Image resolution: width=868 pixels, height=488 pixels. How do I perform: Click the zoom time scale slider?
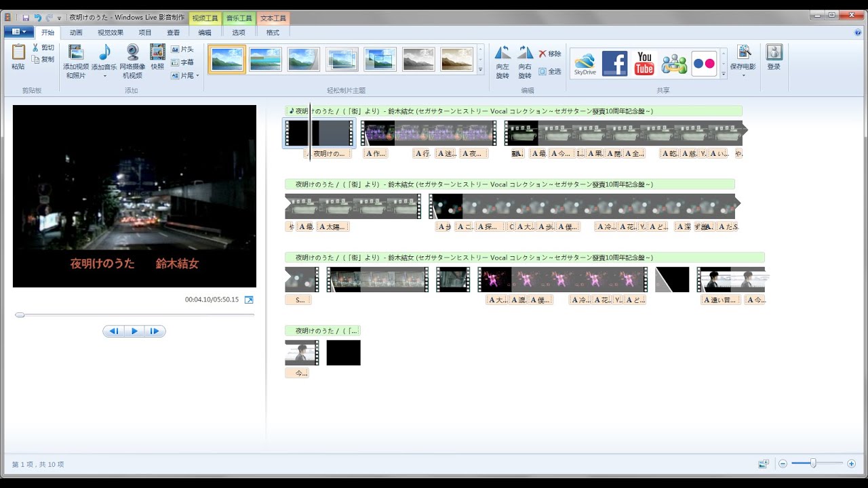[x=813, y=464]
